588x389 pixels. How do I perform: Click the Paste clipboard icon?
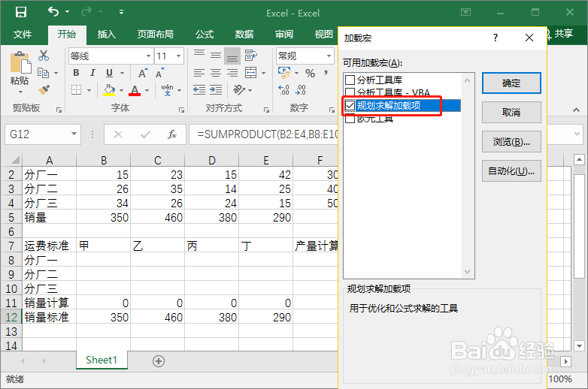click(x=20, y=62)
